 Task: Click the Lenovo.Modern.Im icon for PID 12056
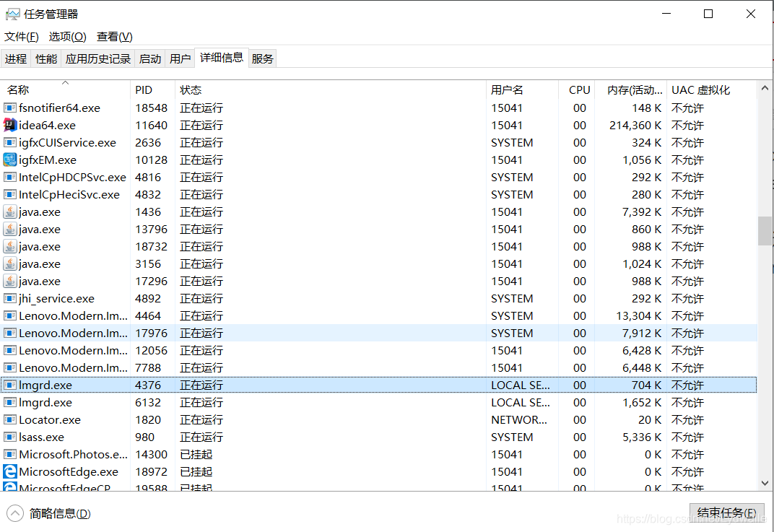pos(10,350)
